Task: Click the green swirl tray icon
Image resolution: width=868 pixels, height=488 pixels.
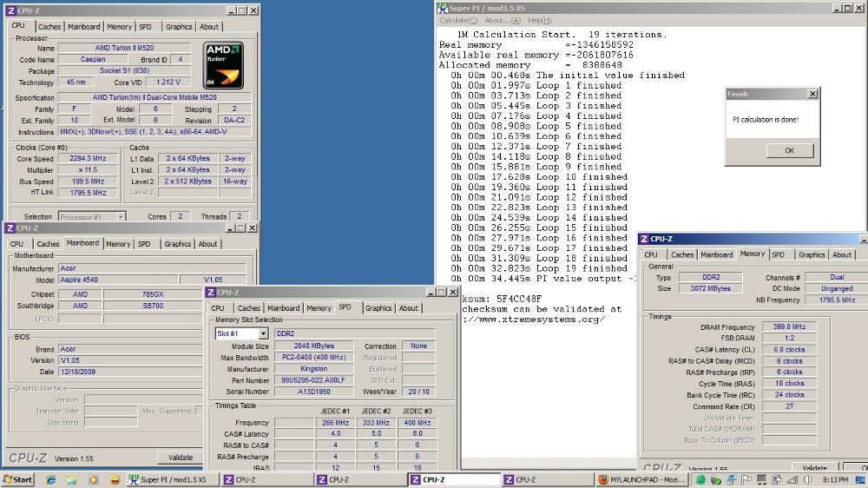Action: point(700,479)
